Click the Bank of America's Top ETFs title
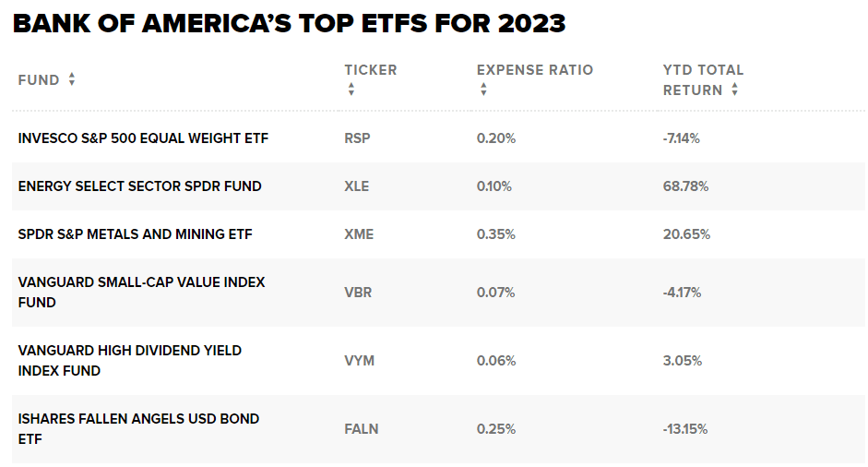868x467 pixels. click(x=289, y=23)
